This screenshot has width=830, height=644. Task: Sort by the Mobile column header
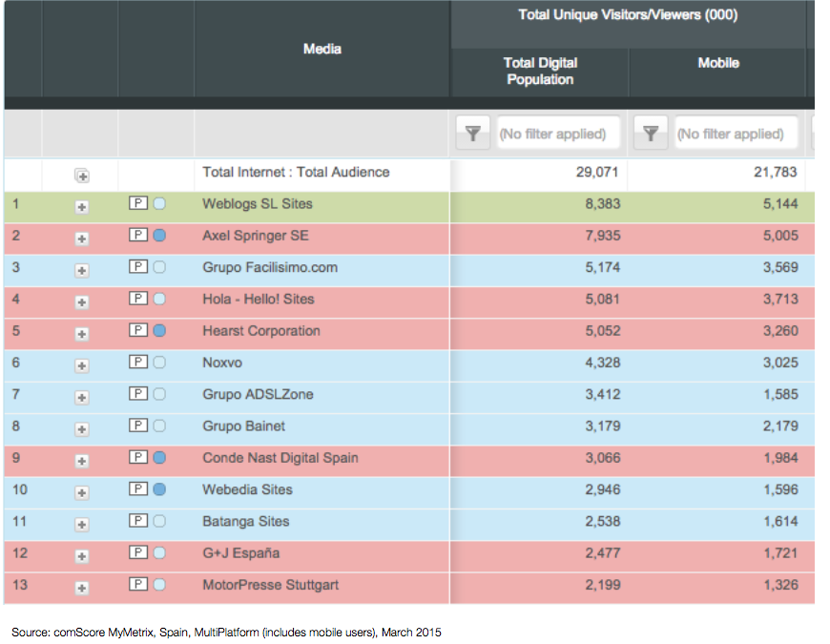(x=717, y=64)
